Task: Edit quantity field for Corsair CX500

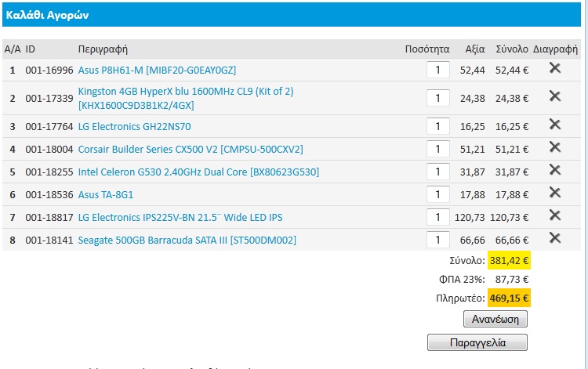Action: click(x=438, y=149)
